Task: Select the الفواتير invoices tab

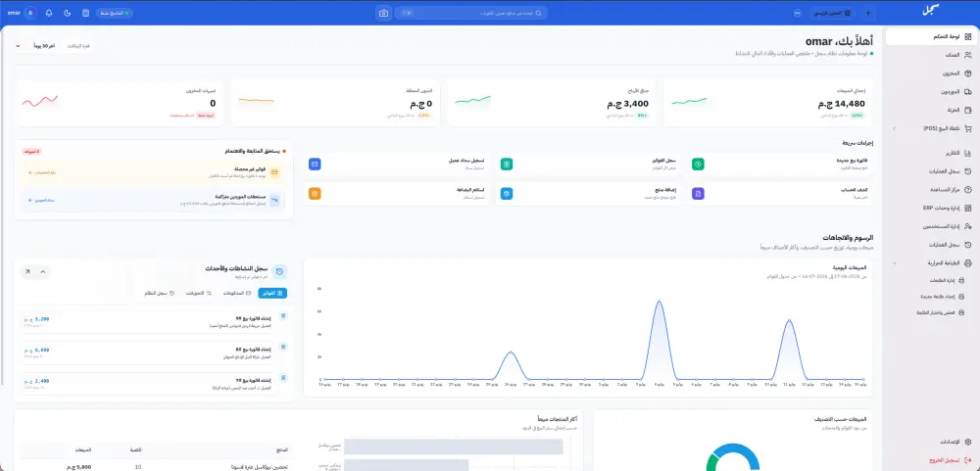Action: coord(272,293)
